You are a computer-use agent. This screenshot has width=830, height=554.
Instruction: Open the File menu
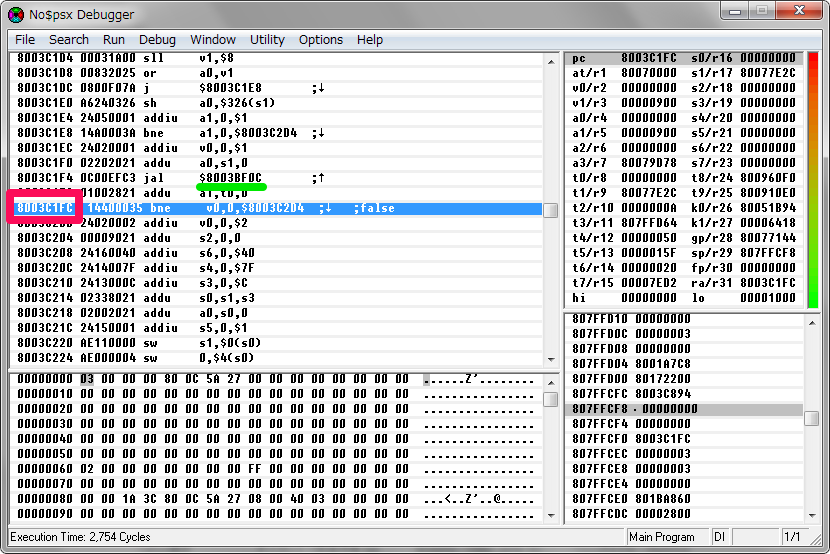pos(25,40)
